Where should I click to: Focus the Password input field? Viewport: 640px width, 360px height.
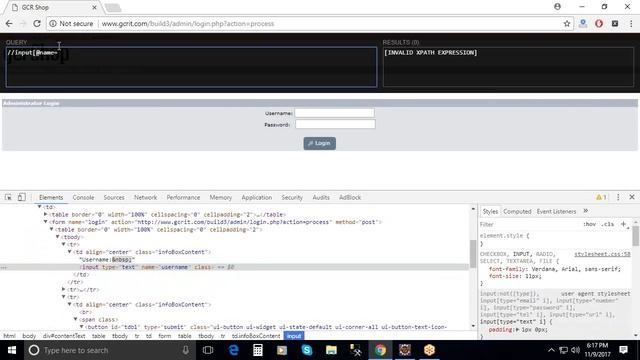point(335,124)
